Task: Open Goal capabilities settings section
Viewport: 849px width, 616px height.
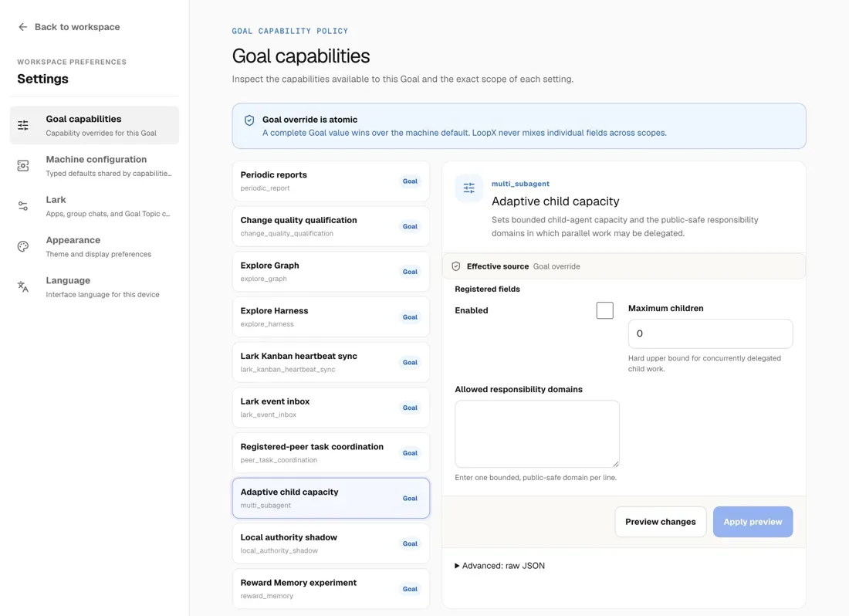Action: click(94, 126)
